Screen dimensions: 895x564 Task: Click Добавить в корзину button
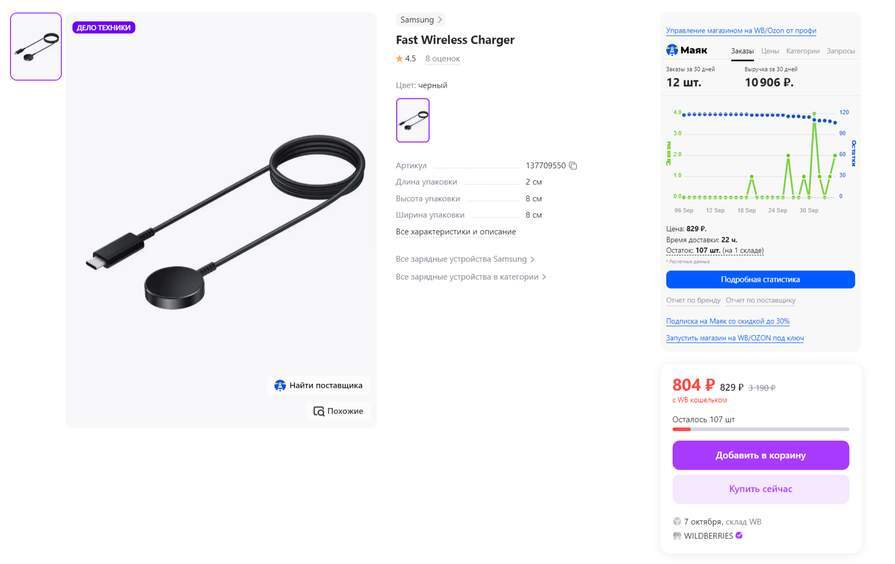[760, 456]
